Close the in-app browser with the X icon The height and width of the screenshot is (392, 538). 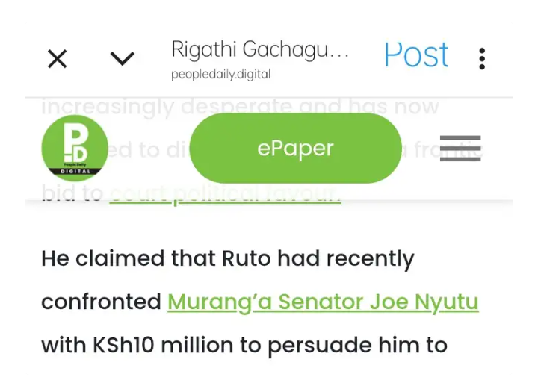tap(57, 59)
